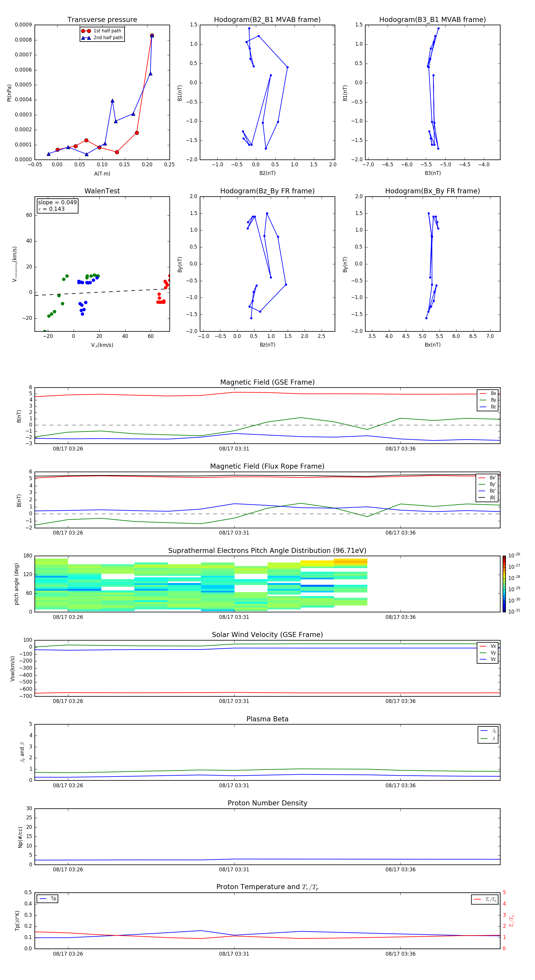Click the βp entry in Plasma Beta legend

pyautogui.click(x=488, y=731)
